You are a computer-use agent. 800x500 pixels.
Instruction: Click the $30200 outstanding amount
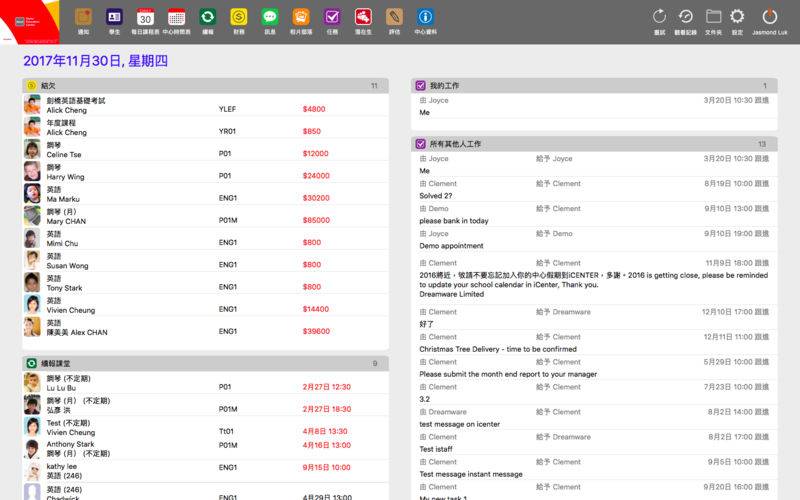316,198
